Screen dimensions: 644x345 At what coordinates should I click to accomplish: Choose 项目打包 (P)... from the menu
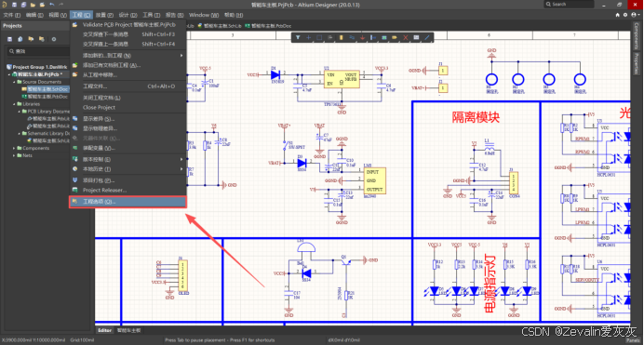128,180
